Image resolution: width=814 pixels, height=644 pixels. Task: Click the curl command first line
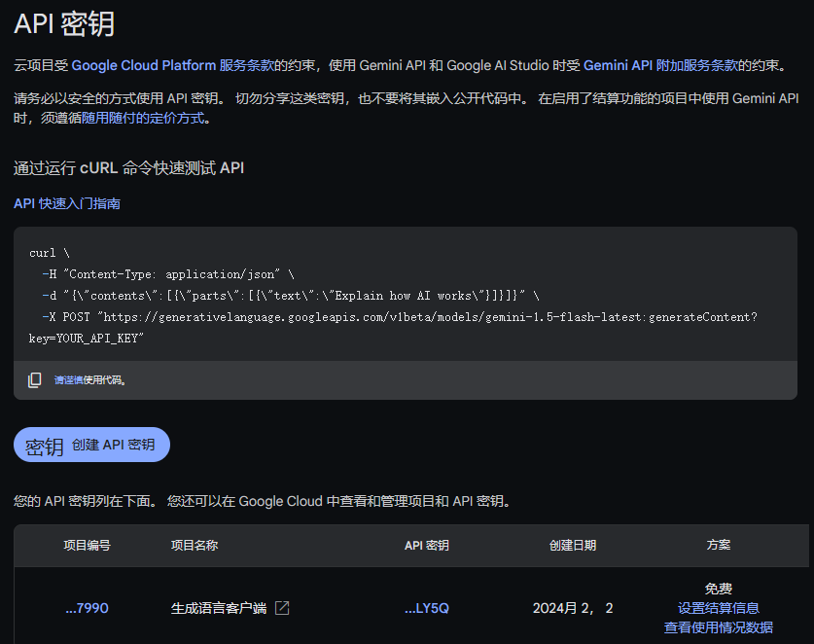[50, 253]
